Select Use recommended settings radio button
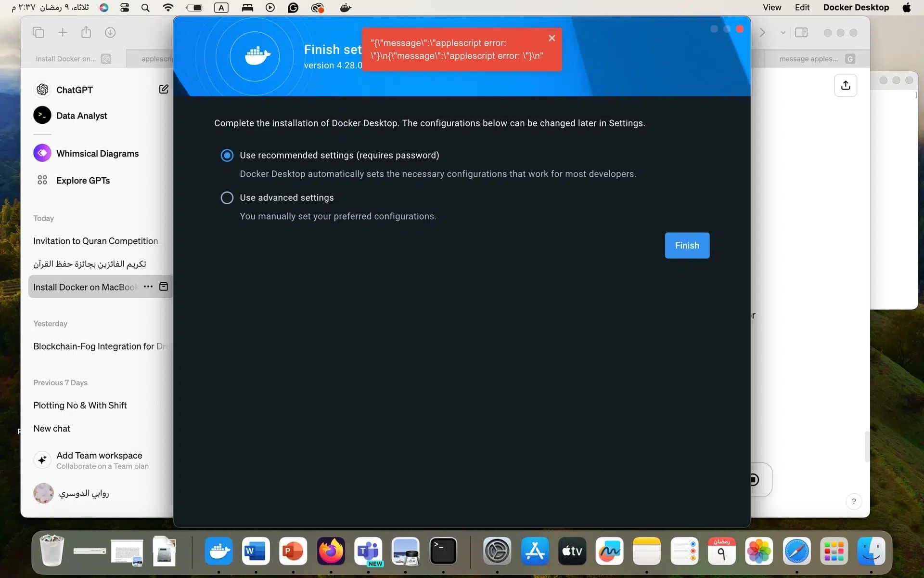The width and height of the screenshot is (924, 578). 227,155
